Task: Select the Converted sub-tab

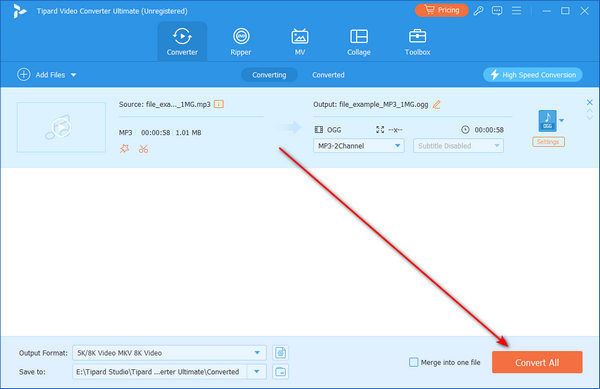Action: (328, 75)
